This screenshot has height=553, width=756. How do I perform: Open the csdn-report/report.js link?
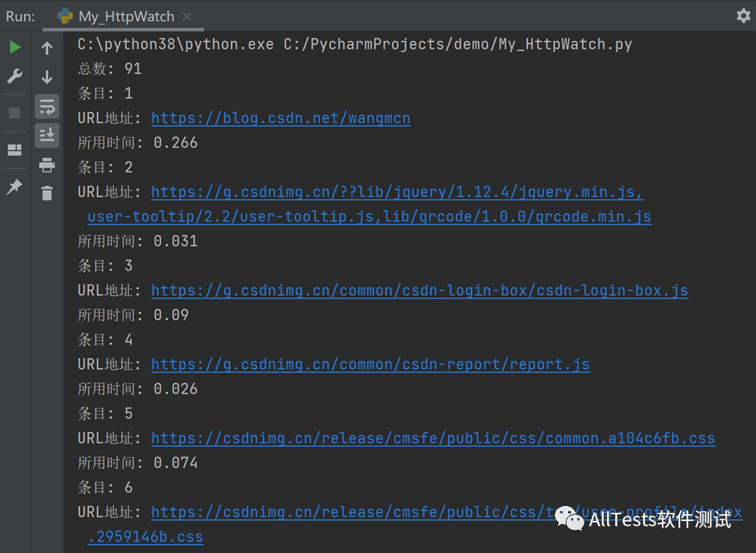pyautogui.click(x=371, y=364)
